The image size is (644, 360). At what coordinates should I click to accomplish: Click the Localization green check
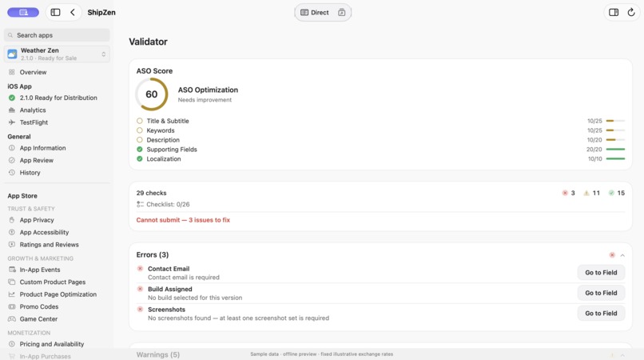140,158
